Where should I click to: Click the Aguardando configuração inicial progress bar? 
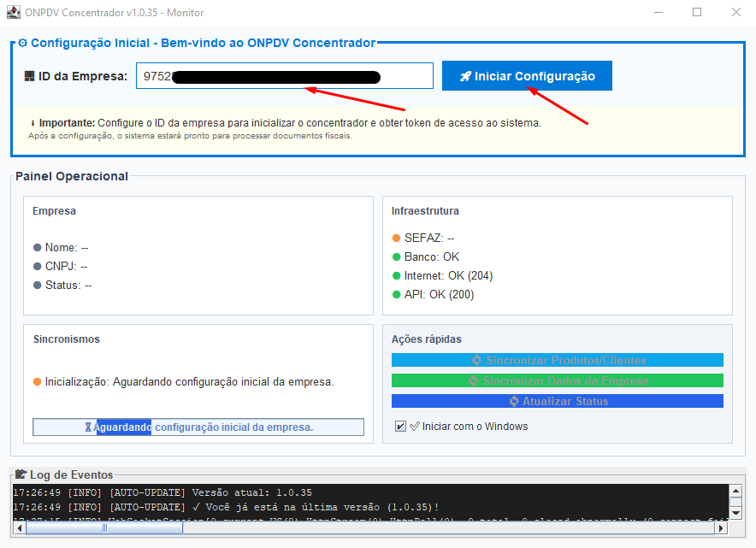pos(198,427)
